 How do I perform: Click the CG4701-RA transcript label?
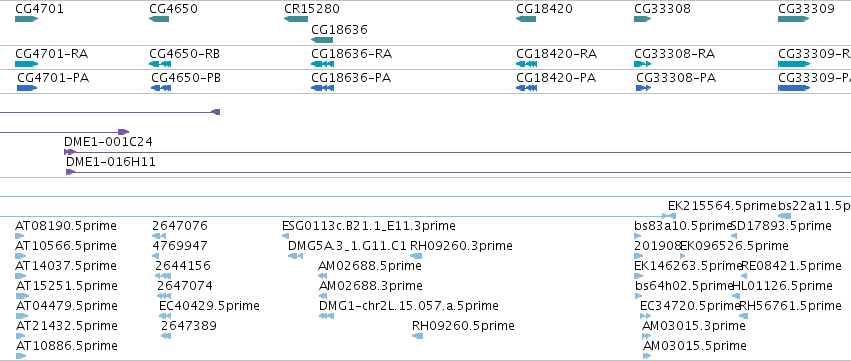(52, 54)
